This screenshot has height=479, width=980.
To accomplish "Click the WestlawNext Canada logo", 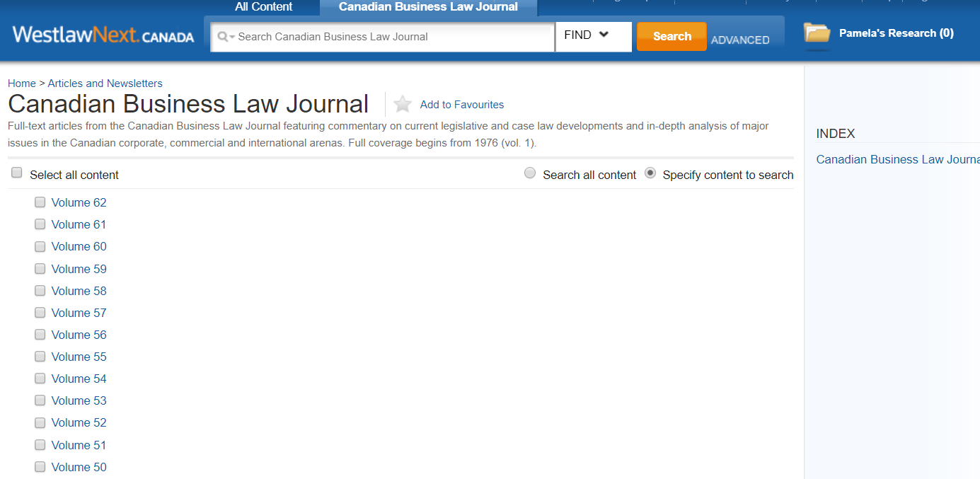I will pyautogui.click(x=103, y=35).
